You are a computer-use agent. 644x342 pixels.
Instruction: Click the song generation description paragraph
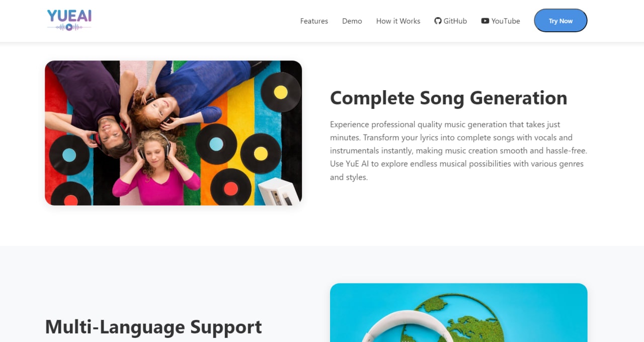click(x=459, y=151)
